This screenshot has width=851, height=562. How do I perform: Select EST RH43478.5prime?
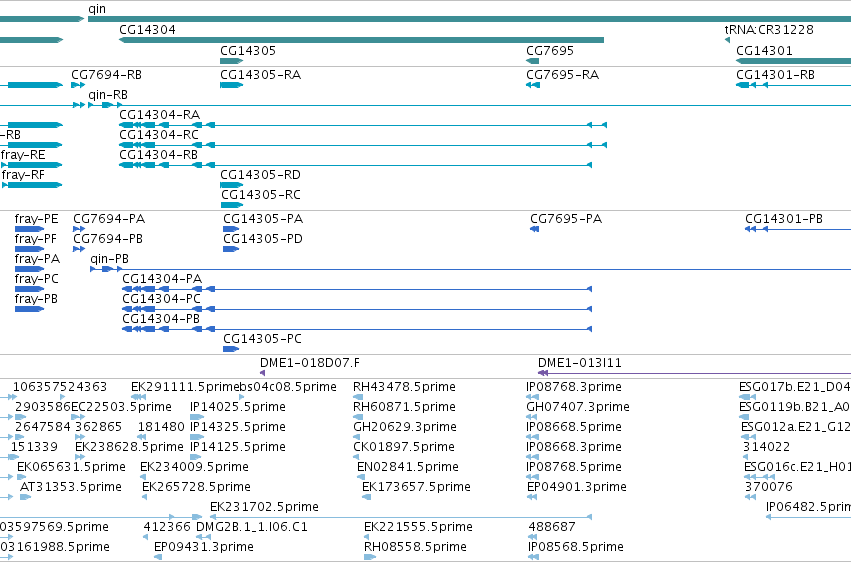358,397
